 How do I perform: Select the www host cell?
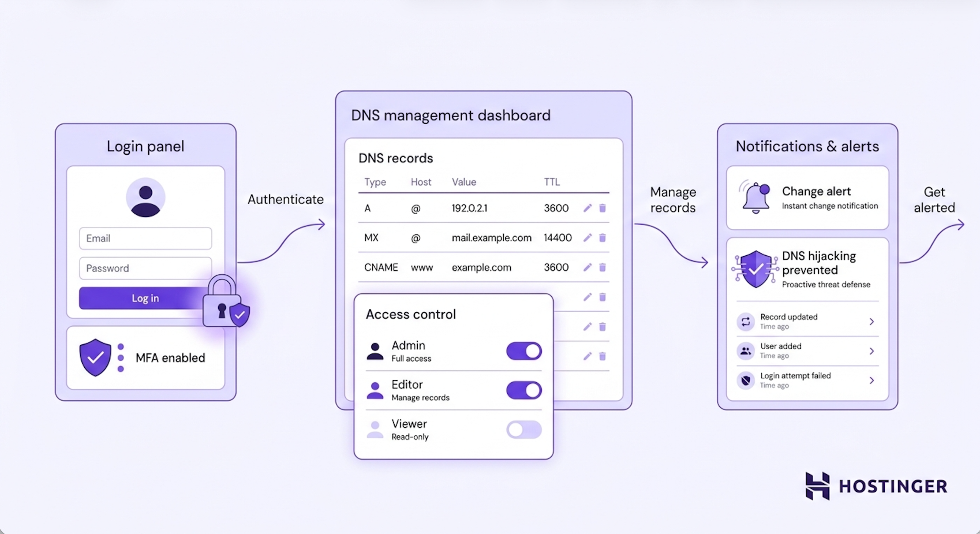[x=422, y=267]
